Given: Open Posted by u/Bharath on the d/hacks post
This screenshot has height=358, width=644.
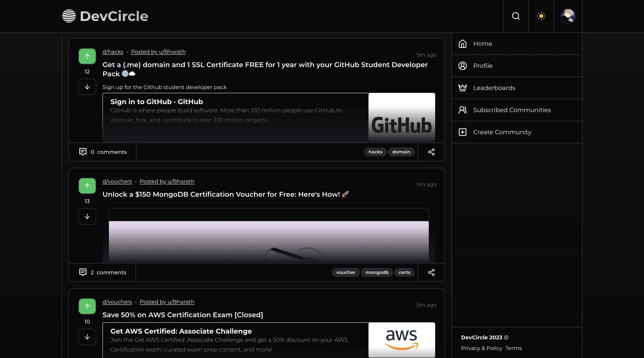Looking at the screenshot, I should (x=158, y=51).
